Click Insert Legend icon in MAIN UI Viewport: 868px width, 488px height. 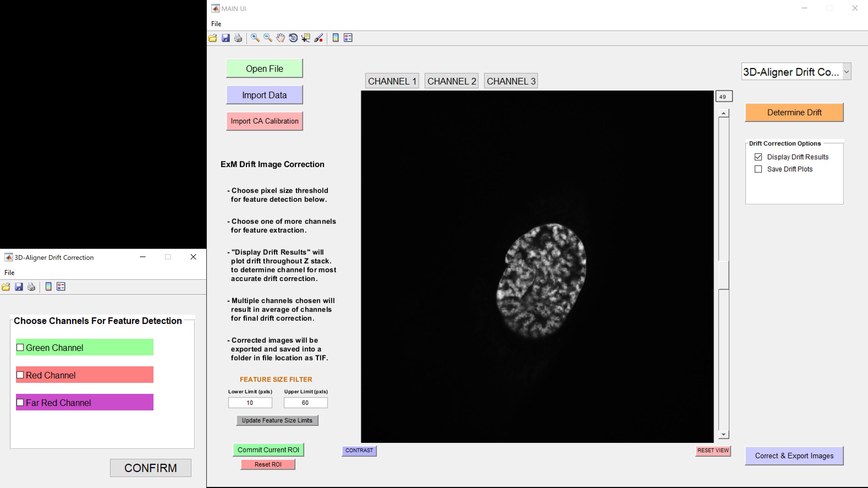click(348, 38)
